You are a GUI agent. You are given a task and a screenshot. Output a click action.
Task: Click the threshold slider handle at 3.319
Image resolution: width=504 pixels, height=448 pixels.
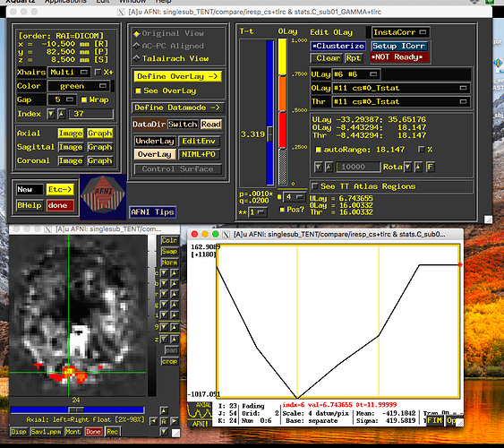pyautogui.click(x=270, y=134)
